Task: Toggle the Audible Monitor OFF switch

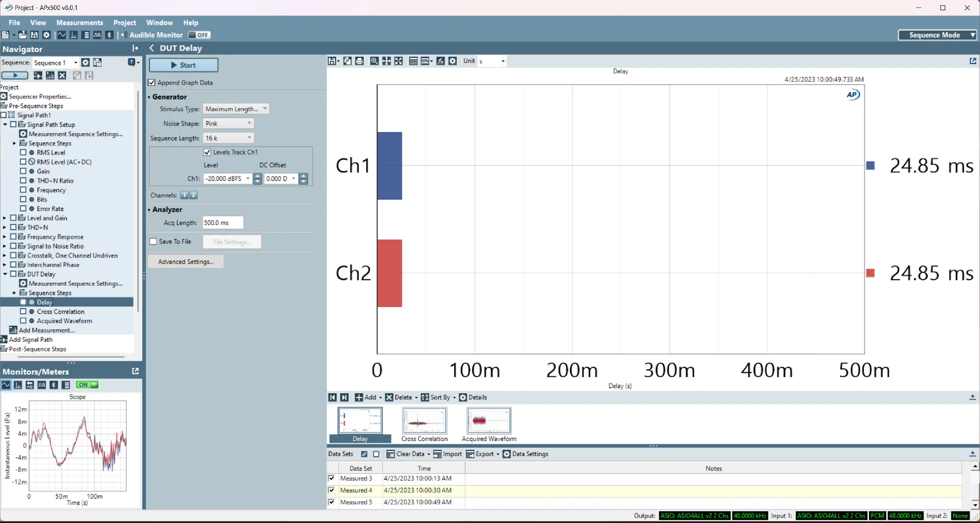Action: pos(199,34)
